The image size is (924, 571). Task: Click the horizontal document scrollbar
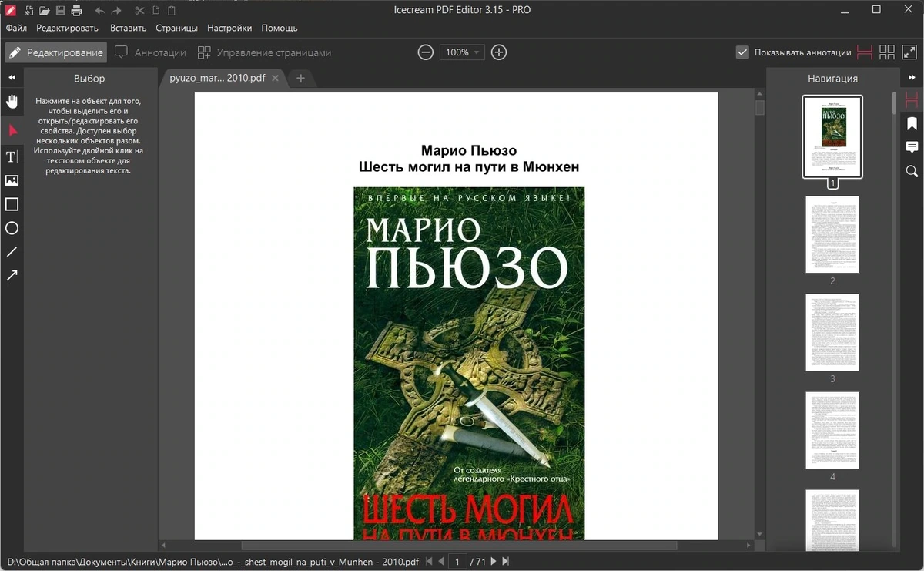point(459,546)
